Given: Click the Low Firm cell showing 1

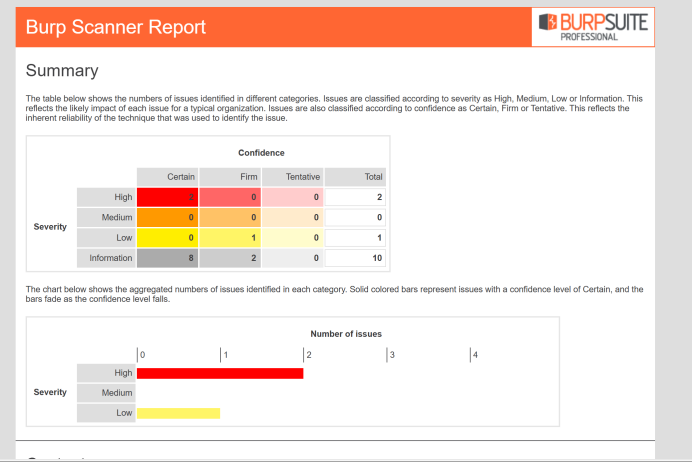Looking at the screenshot, I should [x=230, y=238].
